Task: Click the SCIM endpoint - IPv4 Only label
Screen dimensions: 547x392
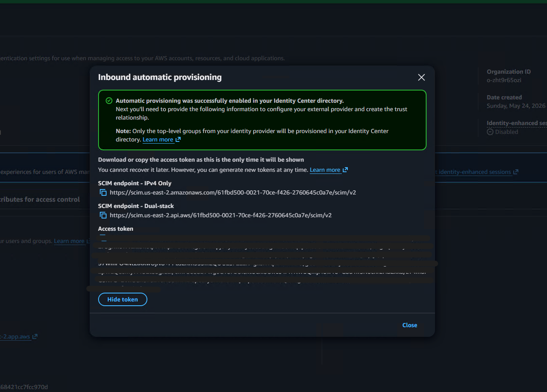Action: 135,183
